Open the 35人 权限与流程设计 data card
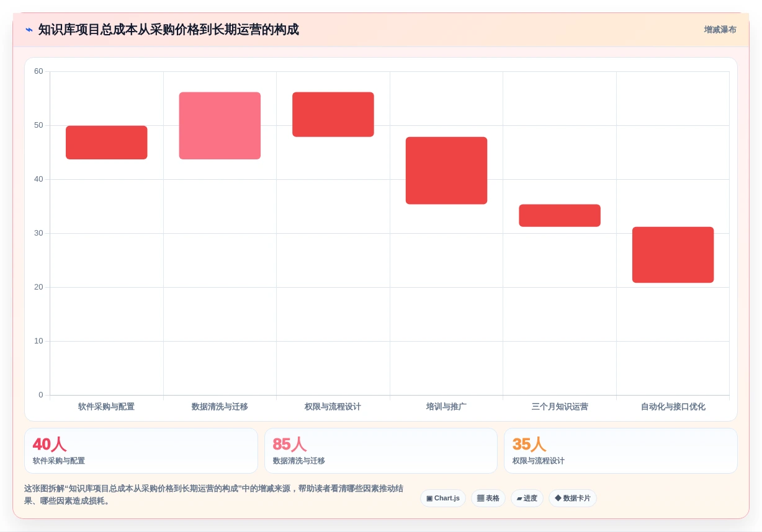Viewport: 762px width, 532px height. 621,451
